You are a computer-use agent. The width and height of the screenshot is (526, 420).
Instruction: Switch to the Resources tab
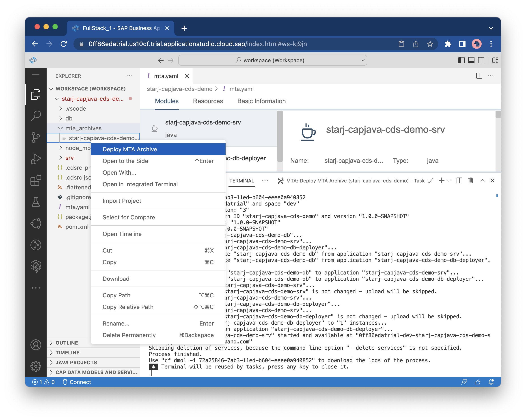208,101
